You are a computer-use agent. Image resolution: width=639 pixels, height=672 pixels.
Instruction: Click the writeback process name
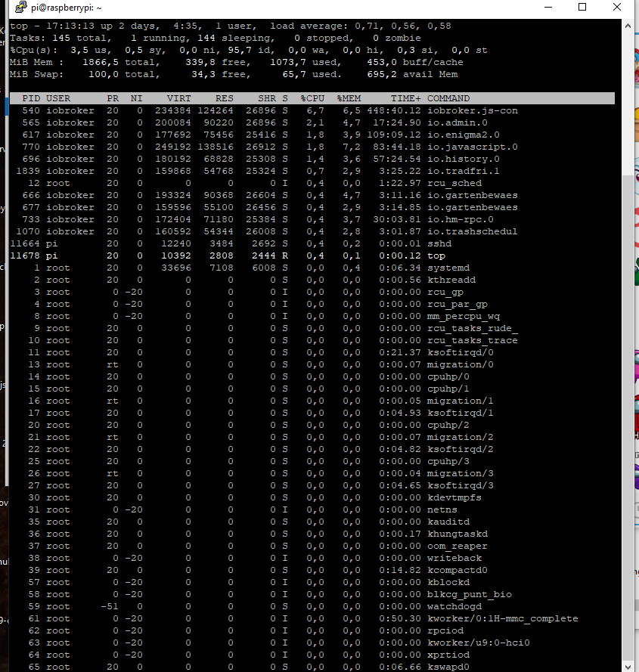coord(454,558)
